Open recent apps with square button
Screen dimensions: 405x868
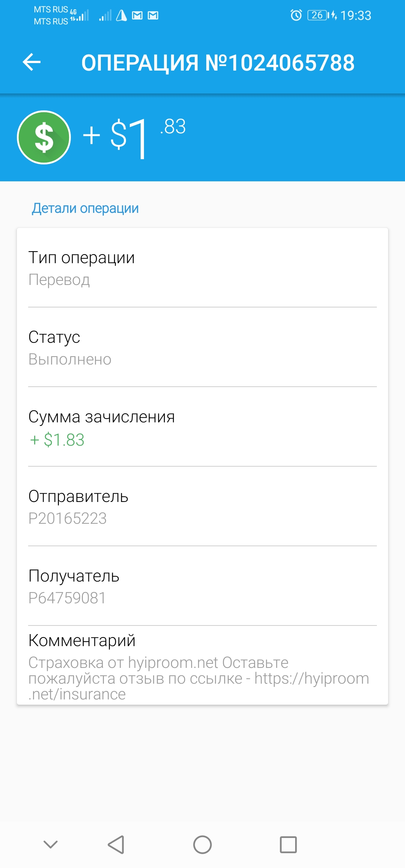288,845
